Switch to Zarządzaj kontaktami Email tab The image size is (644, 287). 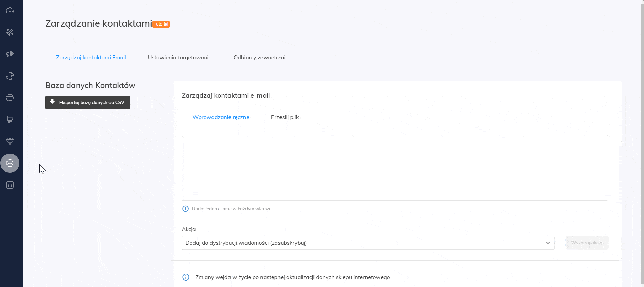91,57
